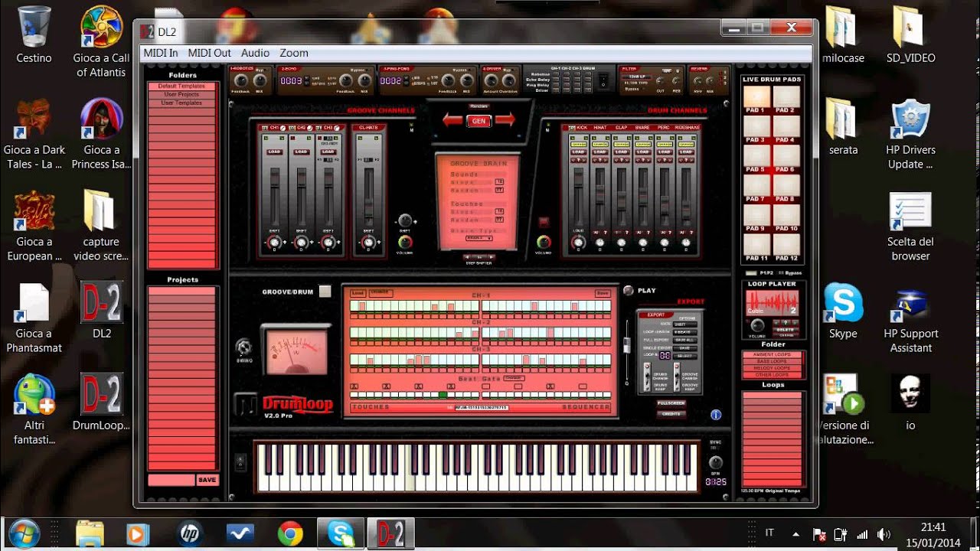Toggle the GROOVE/DRUM square switch
Screen dimensions: 980x551
tap(325, 291)
